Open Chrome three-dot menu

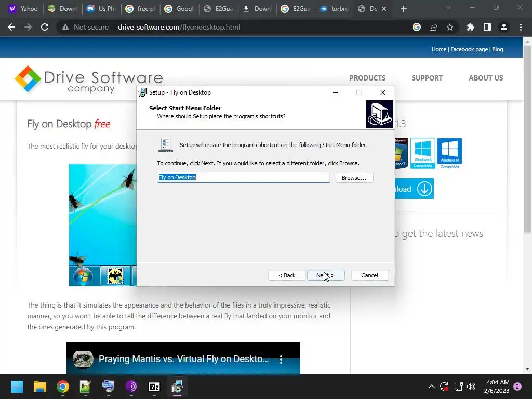521,27
